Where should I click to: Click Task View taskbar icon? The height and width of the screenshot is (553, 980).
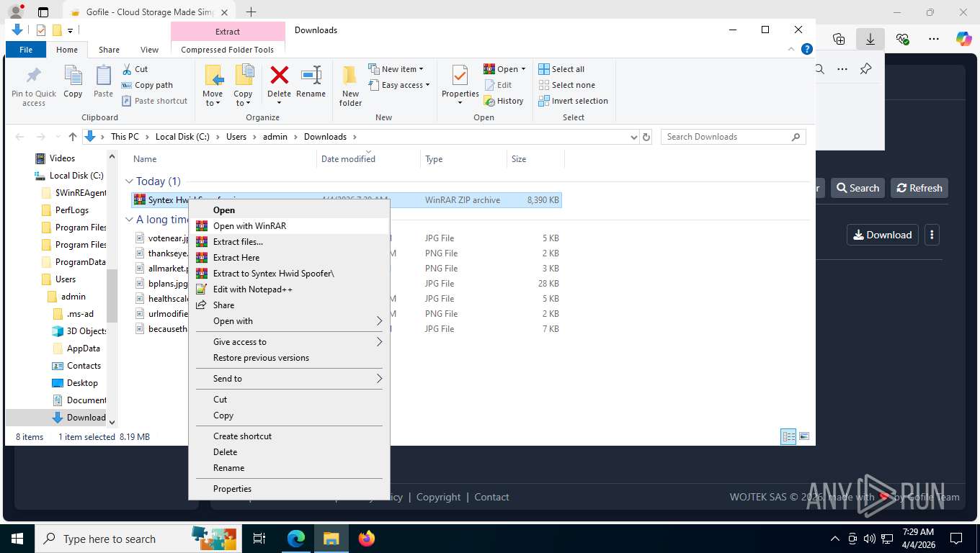(x=259, y=538)
